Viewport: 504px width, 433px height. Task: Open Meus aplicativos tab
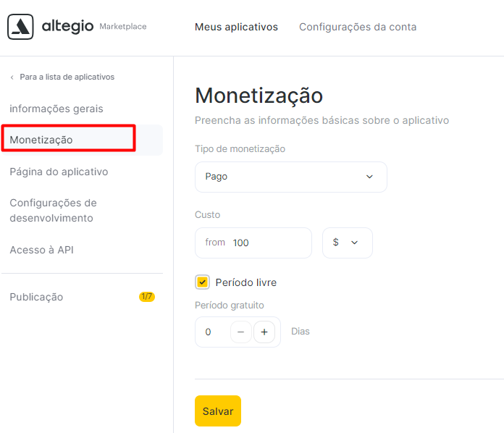click(x=236, y=27)
